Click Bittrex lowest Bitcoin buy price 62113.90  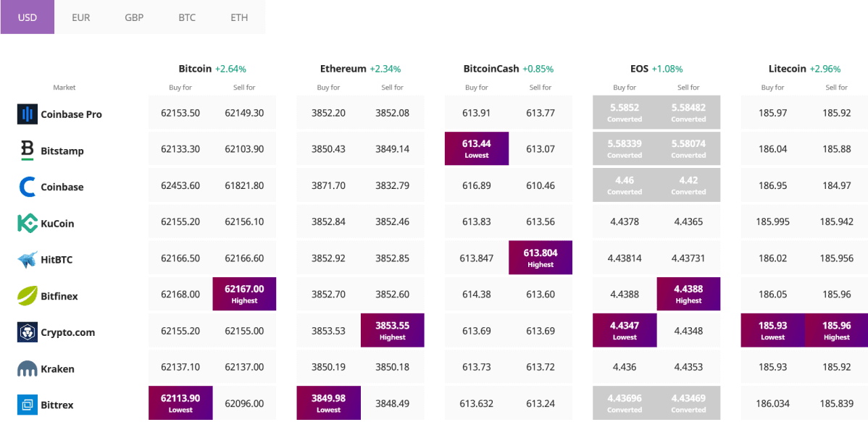tap(180, 402)
